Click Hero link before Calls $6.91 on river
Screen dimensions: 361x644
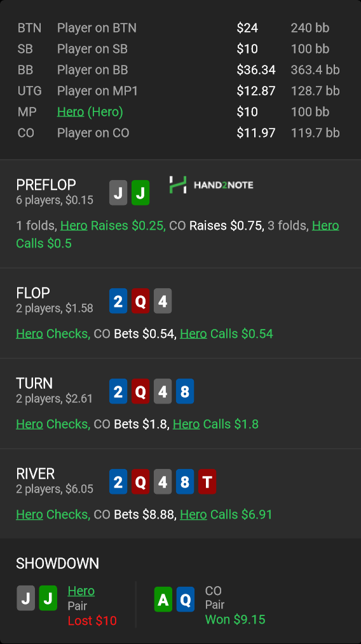pyautogui.click(x=193, y=514)
